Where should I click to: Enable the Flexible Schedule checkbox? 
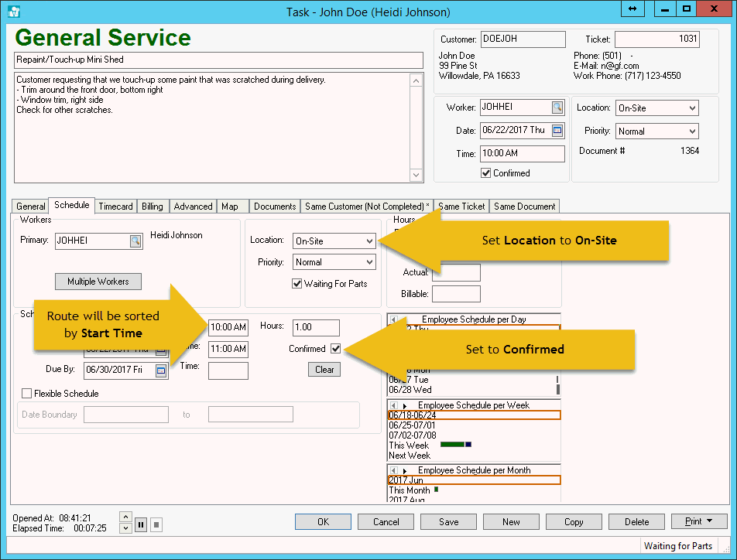pos(27,394)
